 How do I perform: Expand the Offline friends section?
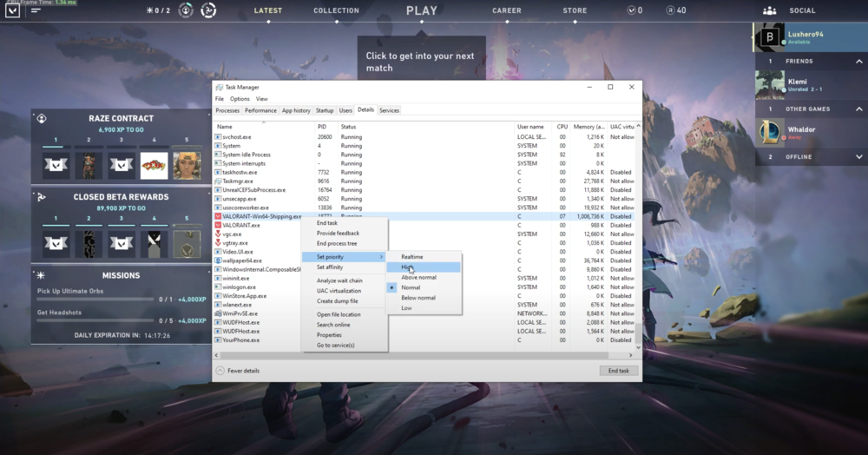(x=858, y=157)
